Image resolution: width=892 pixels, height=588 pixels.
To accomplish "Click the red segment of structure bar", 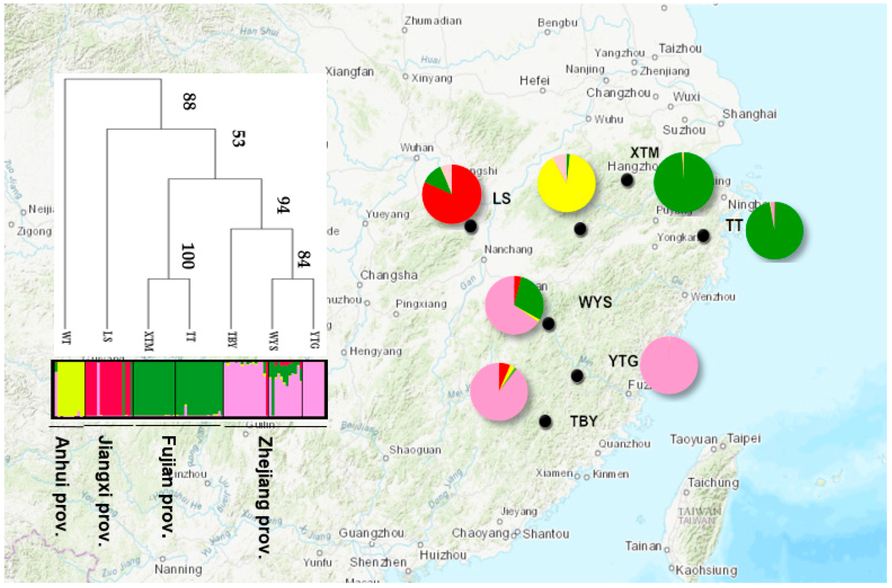I will point(111,388).
